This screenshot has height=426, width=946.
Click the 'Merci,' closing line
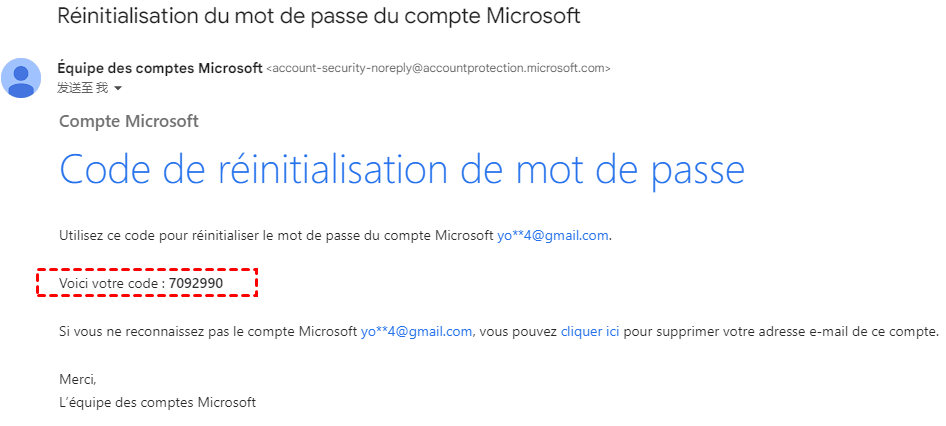[x=77, y=379]
